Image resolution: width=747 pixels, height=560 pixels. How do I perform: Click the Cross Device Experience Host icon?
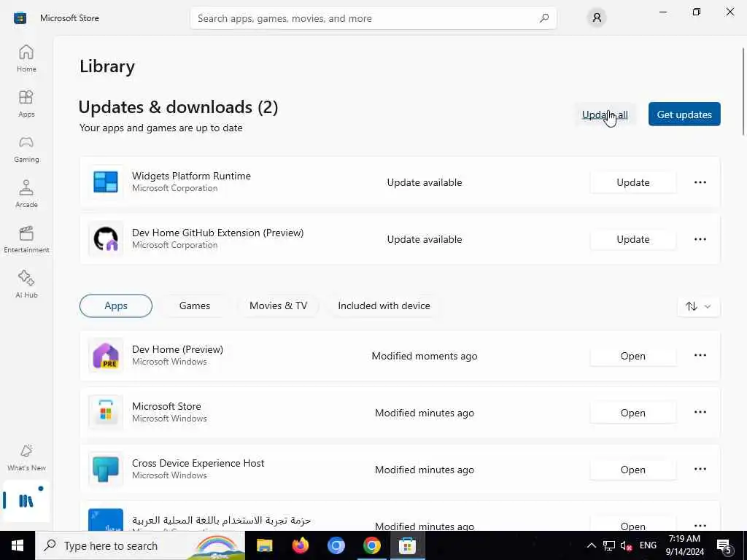(106, 469)
